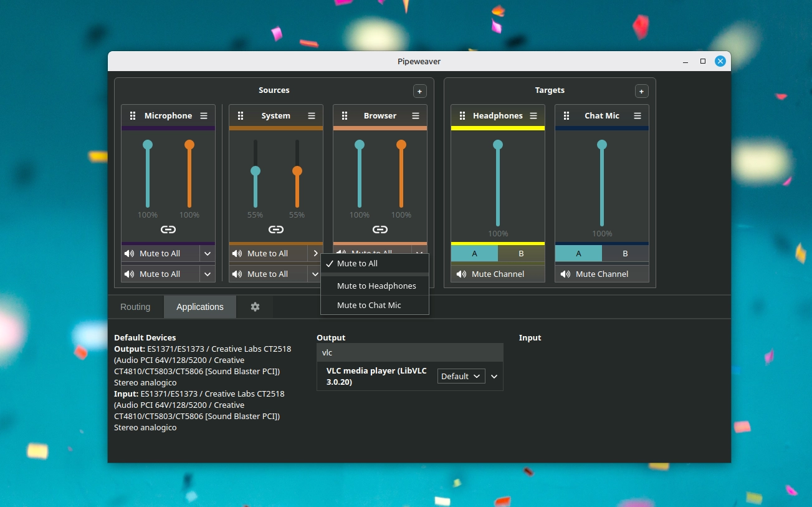
Task: Switch to the Routing tab
Action: [135, 307]
